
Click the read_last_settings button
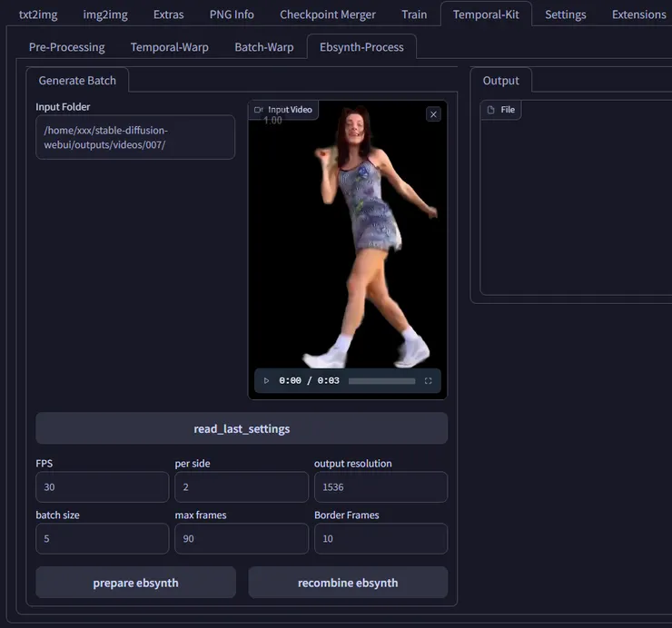click(x=242, y=428)
